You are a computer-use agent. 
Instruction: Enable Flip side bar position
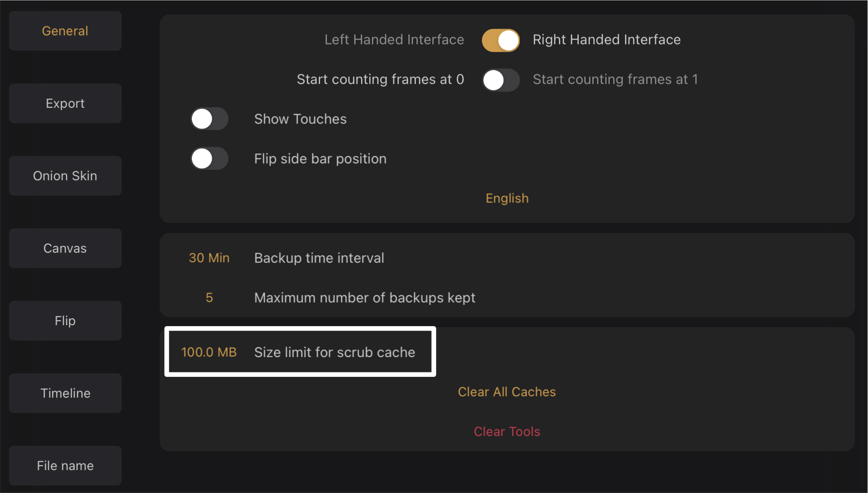tap(209, 158)
